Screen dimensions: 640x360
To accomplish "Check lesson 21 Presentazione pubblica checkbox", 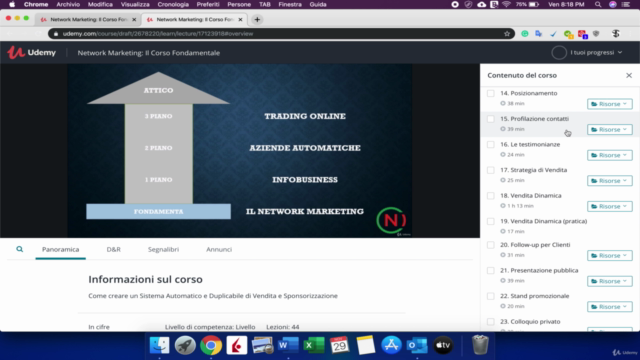I will [491, 271].
